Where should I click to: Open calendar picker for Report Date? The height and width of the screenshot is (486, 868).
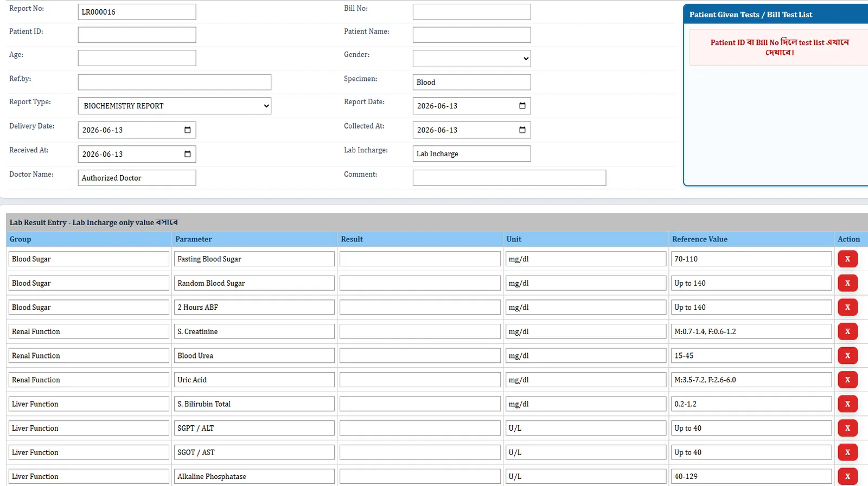[522, 106]
